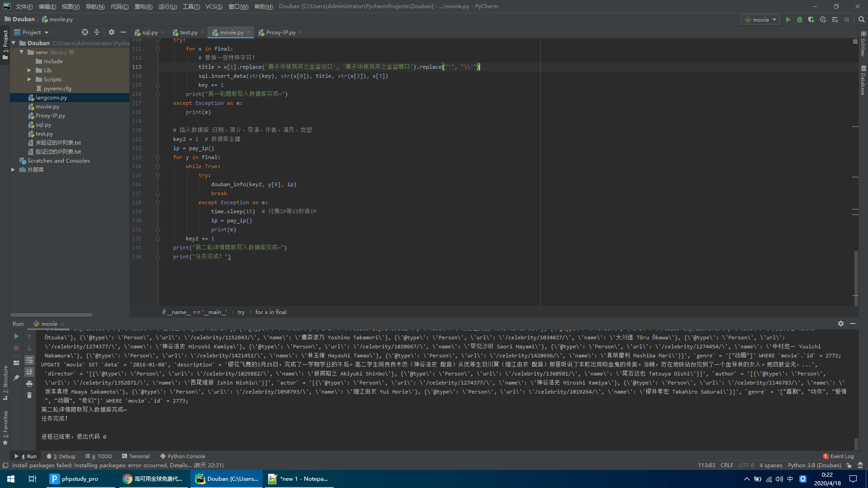Image resolution: width=868 pixels, height=488 pixels.
Task: Fold the try block at line 125
Action: click(x=158, y=175)
